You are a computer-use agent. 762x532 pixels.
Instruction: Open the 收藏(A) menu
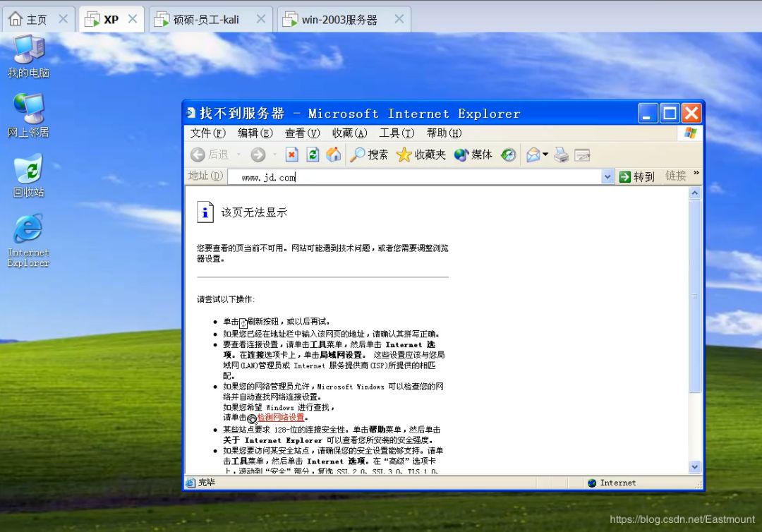[x=349, y=133]
